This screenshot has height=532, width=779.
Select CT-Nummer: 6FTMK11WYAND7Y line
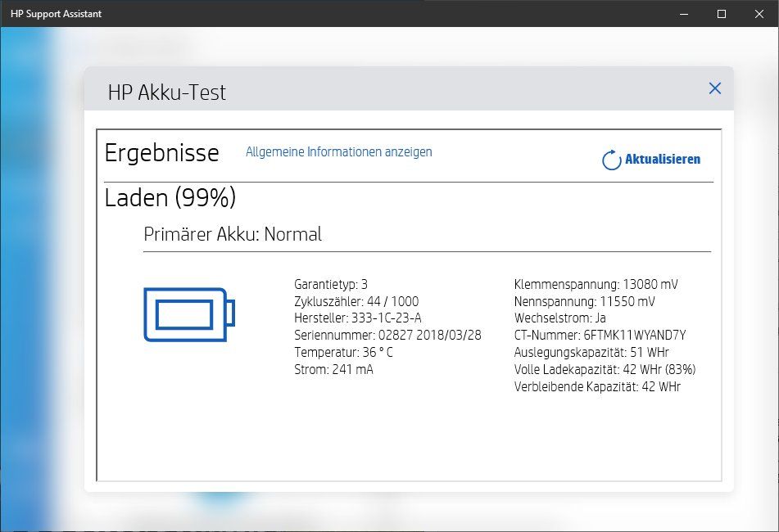coord(600,335)
